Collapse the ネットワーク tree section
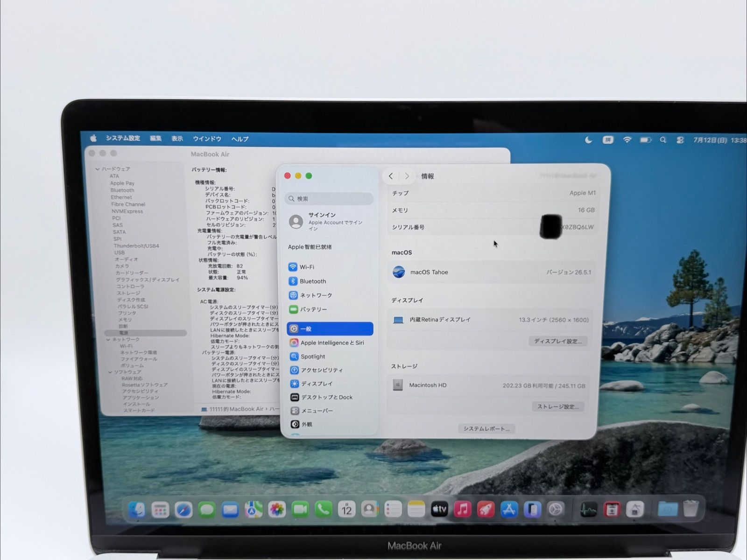747x560 pixels. click(108, 339)
